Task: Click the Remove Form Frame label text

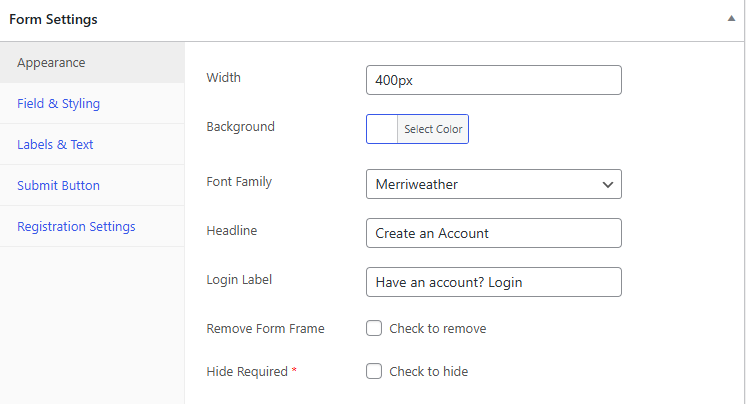Action: coord(265,328)
